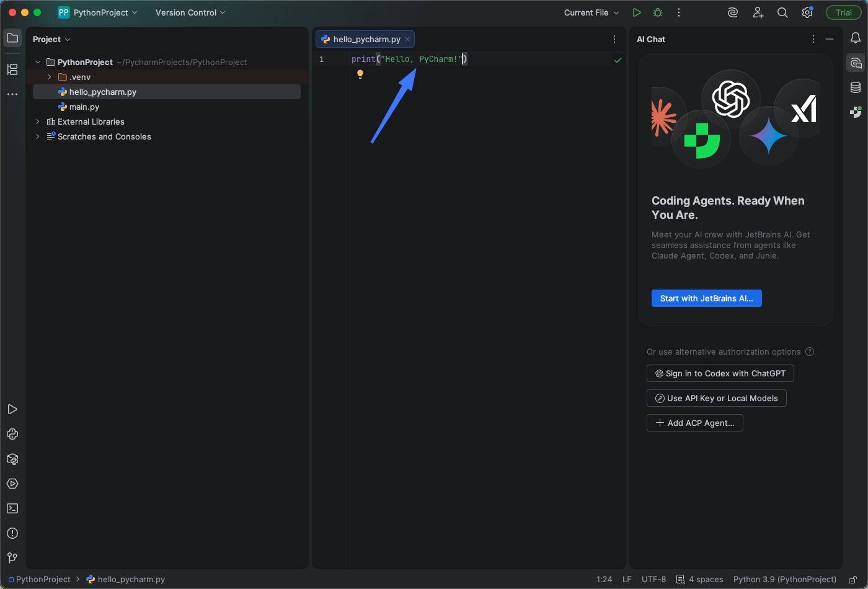Image resolution: width=868 pixels, height=589 pixels.
Task: Expand Scratches and Consoles node
Action: (x=38, y=136)
